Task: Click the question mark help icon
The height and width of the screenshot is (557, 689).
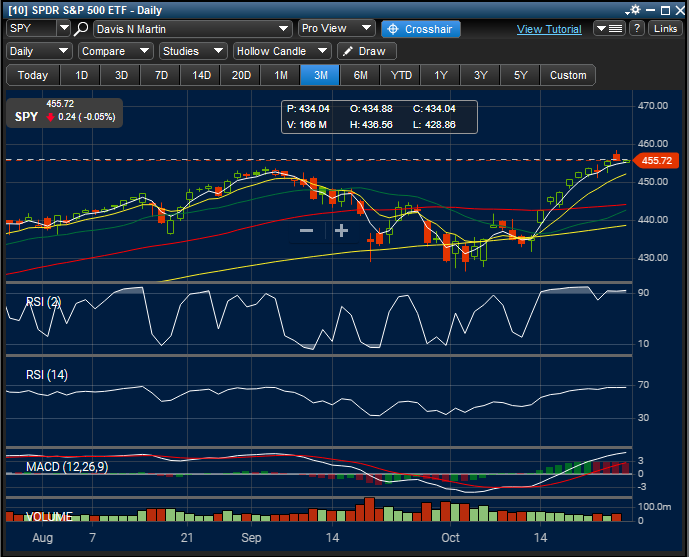Action: pos(636,29)
